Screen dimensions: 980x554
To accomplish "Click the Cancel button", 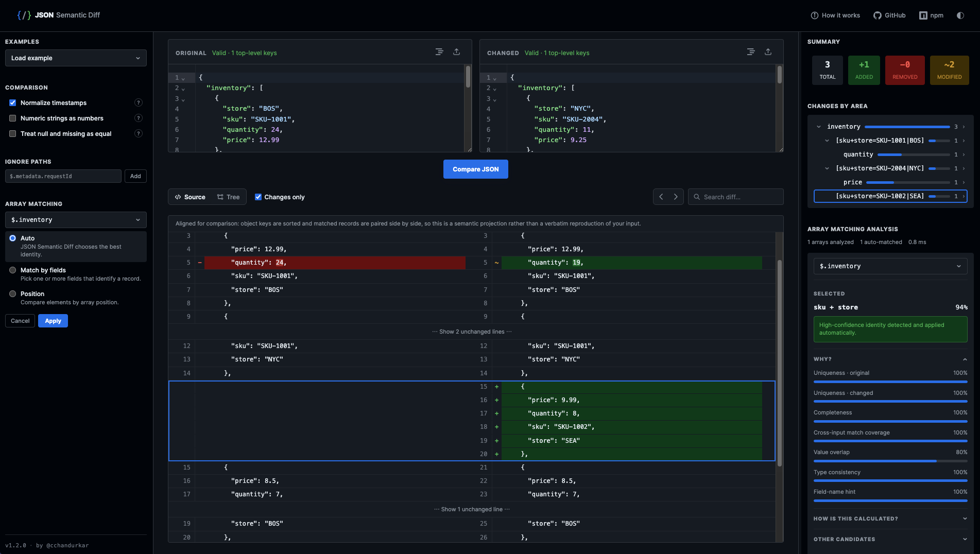I will point(20,321).
